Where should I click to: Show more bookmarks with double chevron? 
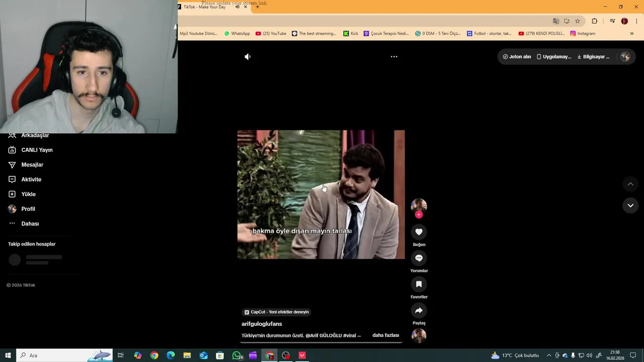pyautogui.click(x=632, y=34)
